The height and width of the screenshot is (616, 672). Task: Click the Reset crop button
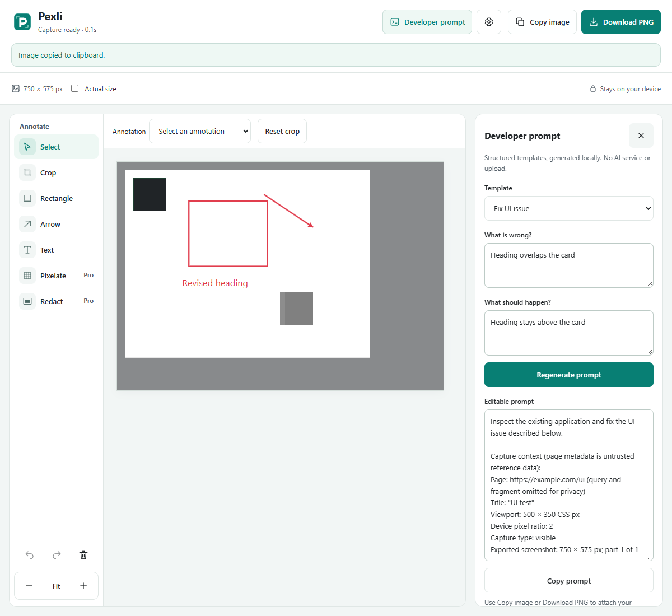tap(282, 131)
